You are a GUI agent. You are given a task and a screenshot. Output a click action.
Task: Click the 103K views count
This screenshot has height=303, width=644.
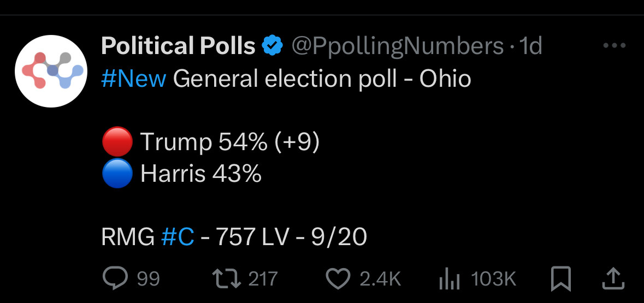click(493, 279)
